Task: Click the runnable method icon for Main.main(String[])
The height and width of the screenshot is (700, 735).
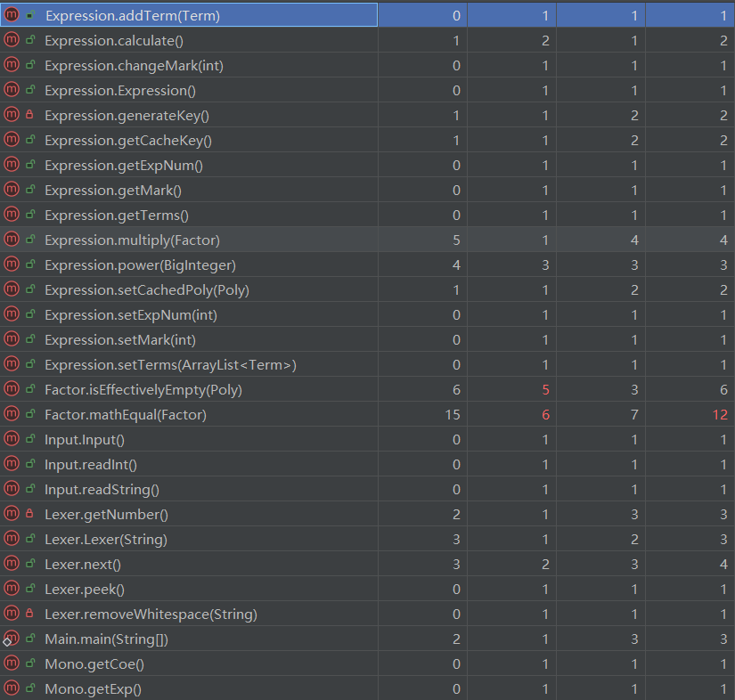Action: pyautogui.click(x=11, y=639)
